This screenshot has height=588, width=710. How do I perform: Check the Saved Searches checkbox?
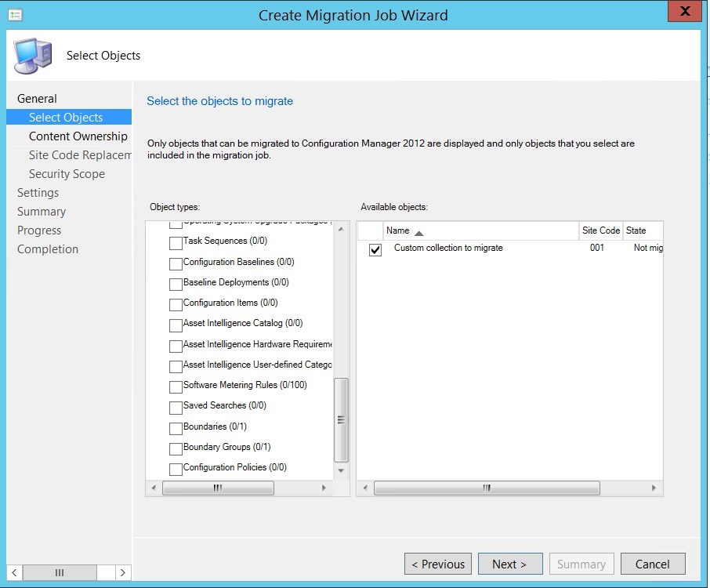(x=176, y=406)
